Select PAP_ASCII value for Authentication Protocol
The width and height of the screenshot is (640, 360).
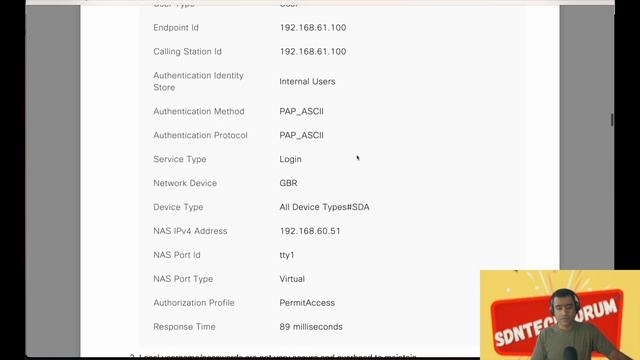(x=301, y=136)
